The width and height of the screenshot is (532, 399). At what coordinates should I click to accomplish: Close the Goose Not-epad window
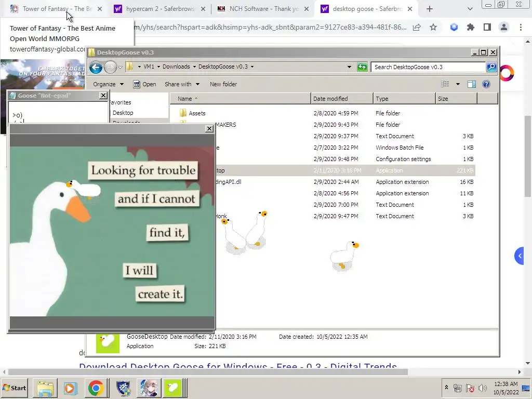coord(103,96)
